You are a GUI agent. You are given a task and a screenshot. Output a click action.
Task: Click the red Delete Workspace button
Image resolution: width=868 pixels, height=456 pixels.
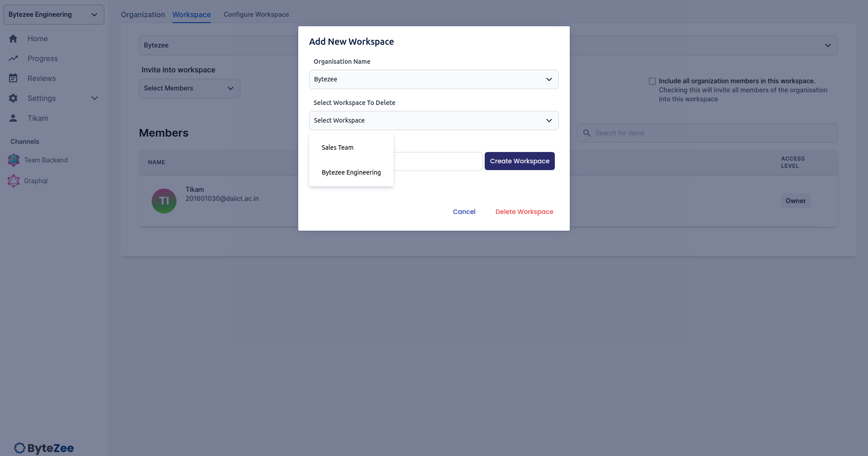click(x=524, y=212)
